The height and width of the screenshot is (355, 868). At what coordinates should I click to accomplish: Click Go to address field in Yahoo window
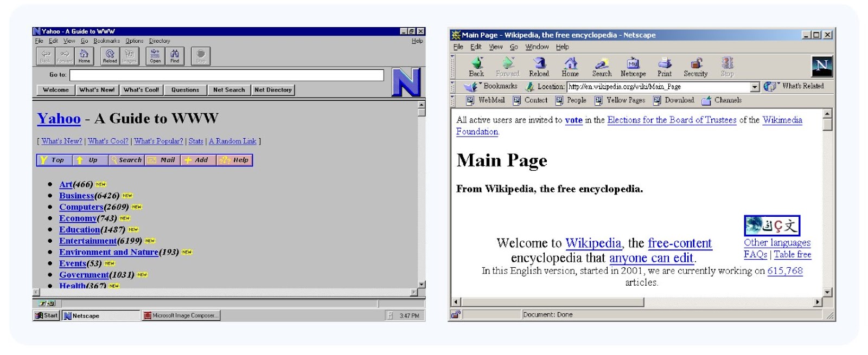[x=227, y=75]
